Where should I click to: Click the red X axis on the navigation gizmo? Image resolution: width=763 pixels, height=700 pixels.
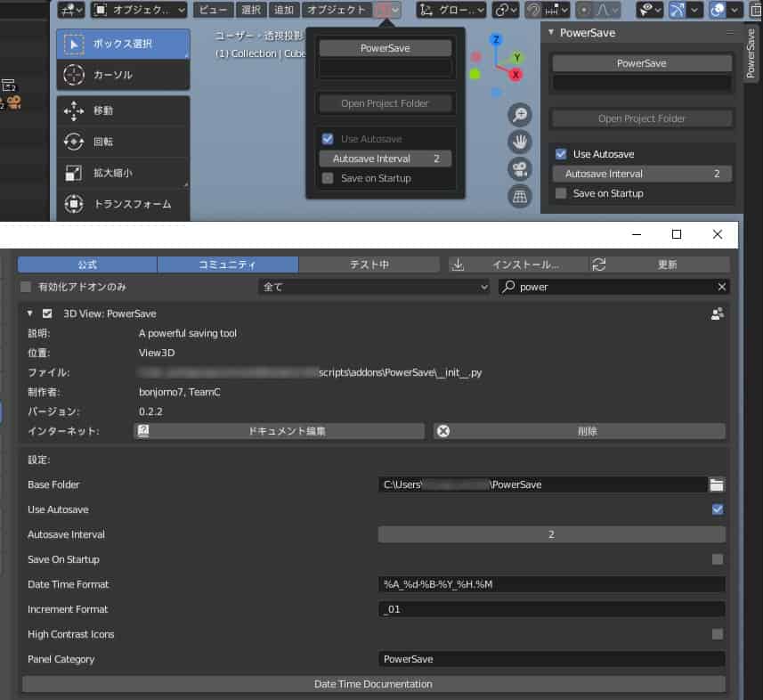tap(515, 75)
